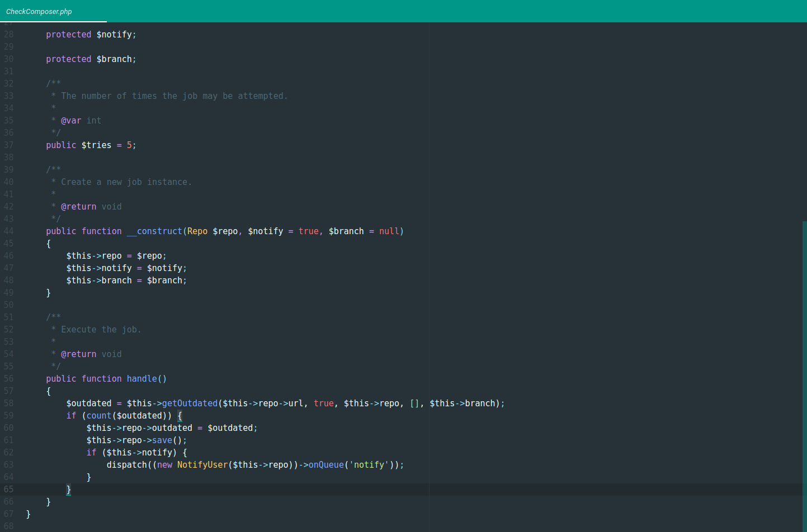
Task: Click the dispatch function call
Action: click(127, 464)
